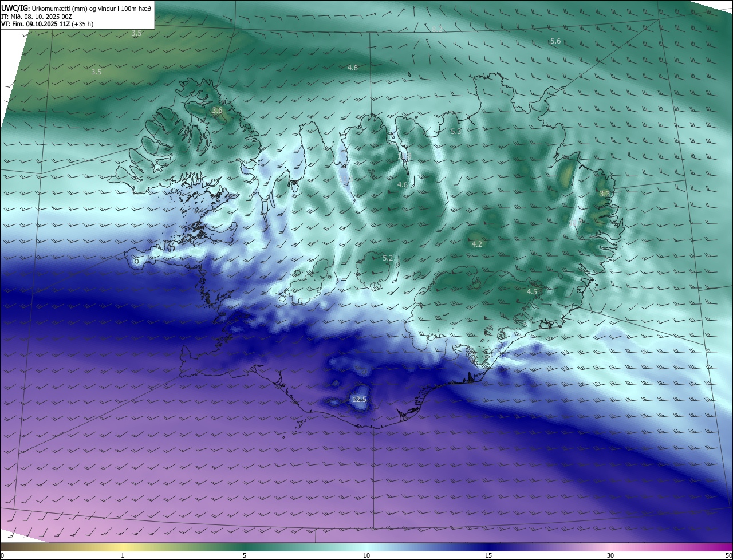Click the 5 tick on the color scale
Screen dimensions: 733x560
[x=245, y=555]
